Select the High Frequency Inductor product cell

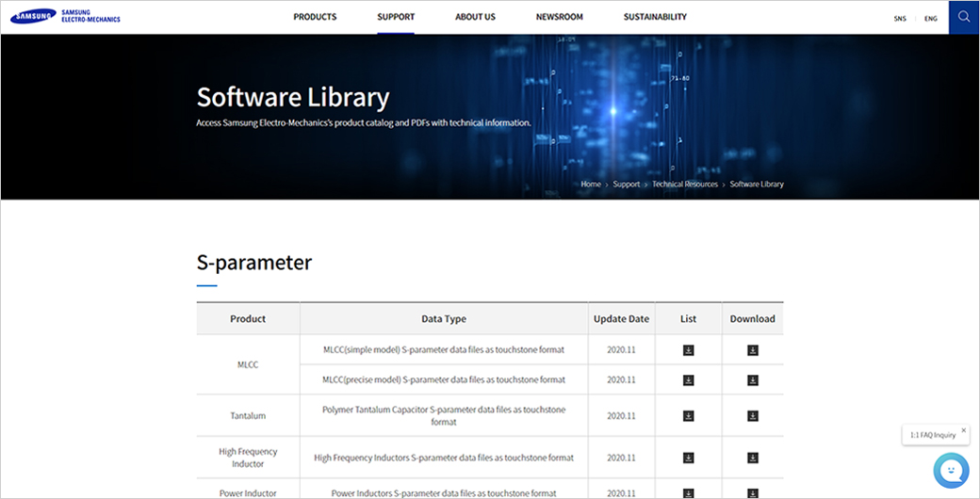click(248, 458)
